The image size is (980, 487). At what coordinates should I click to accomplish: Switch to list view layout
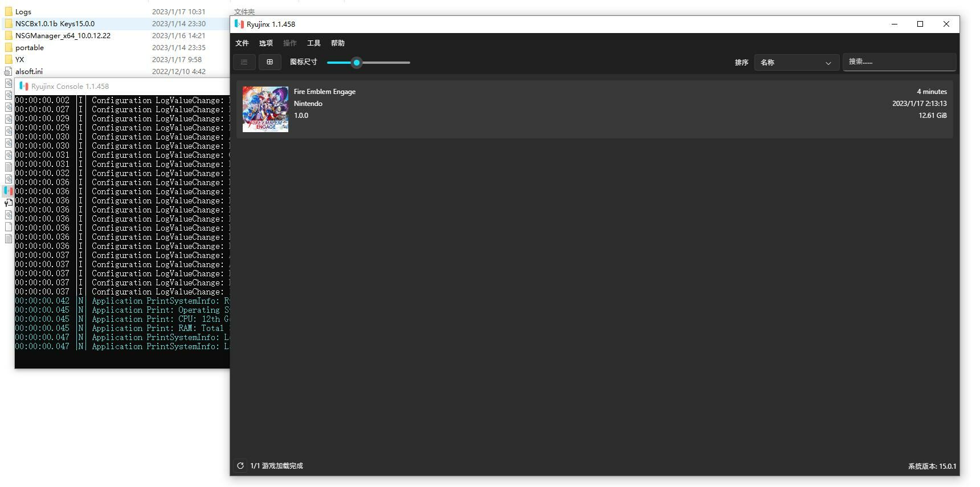coord(244,62)
